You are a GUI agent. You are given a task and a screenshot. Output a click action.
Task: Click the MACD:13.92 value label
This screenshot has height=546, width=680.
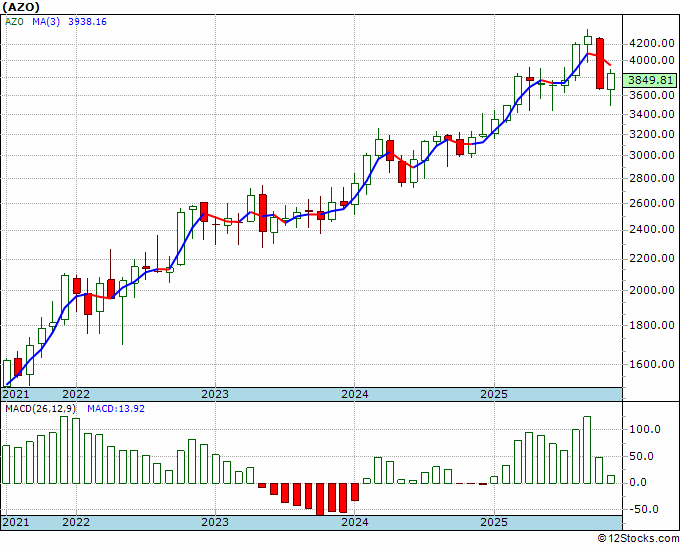(x=116, y=409)
